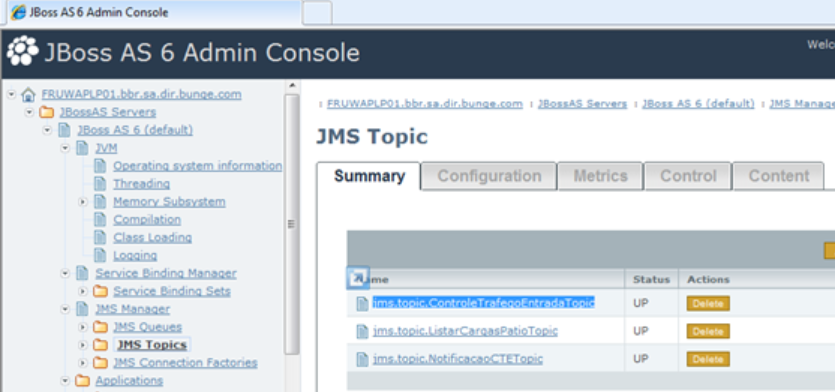
Task: Click document icon beside JVM node
Action: coord(82,148)
